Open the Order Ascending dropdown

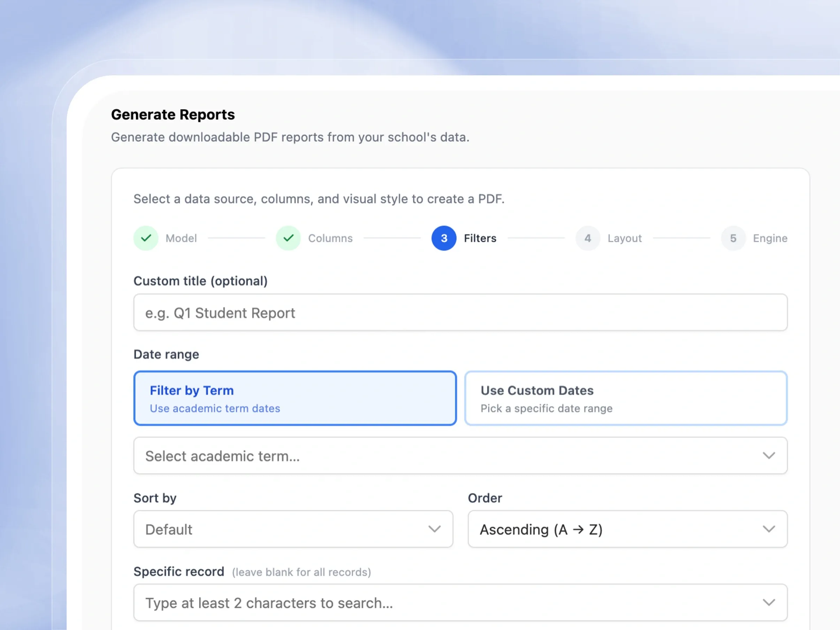pos(627,528)
